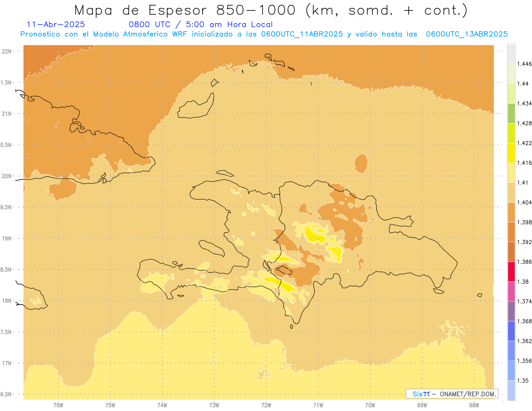Click the date label '11-Abr-2025'

pyautogui.click(x=56, y=24)
